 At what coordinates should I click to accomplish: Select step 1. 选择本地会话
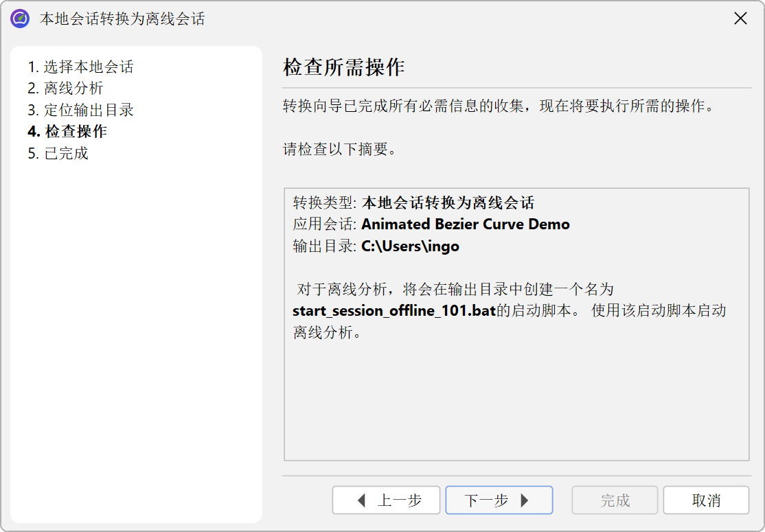80,67
